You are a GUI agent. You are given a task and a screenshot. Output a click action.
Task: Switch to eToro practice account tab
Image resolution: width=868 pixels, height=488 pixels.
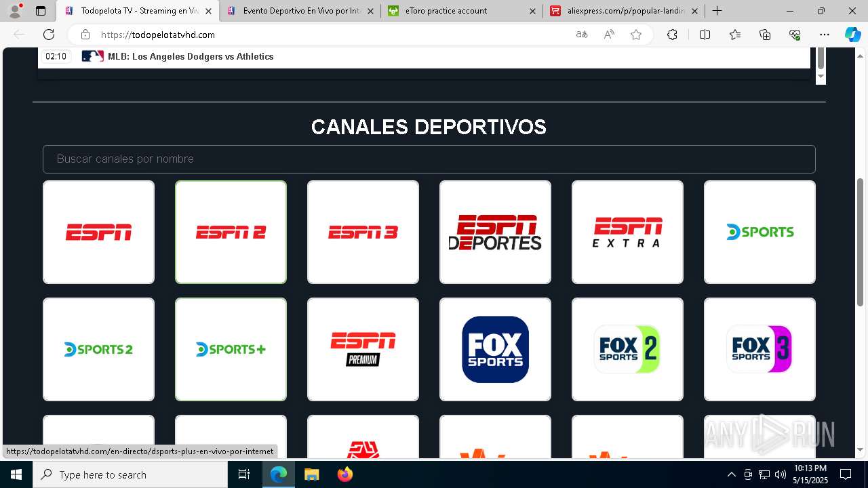[462, 11]
